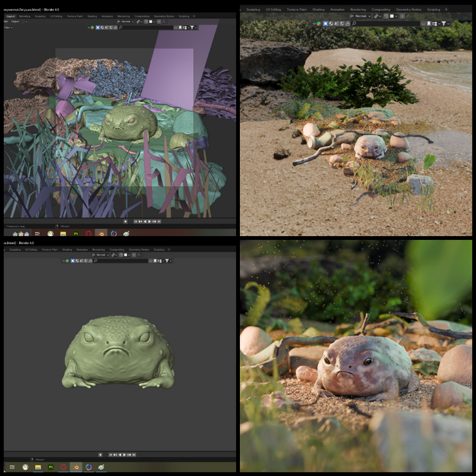Click the filter funnel icon in top-left Blender window
476x476 pixels.
point(193,27)
